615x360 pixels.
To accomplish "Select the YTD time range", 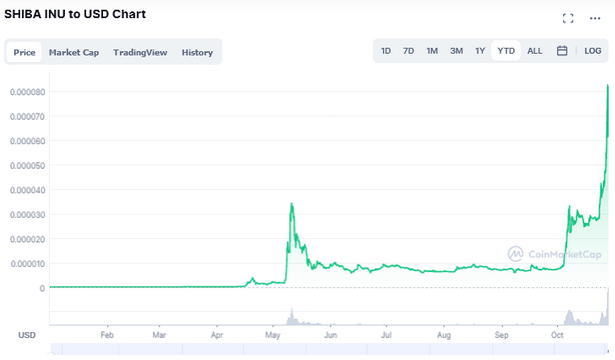I will [x=506, y=51].
